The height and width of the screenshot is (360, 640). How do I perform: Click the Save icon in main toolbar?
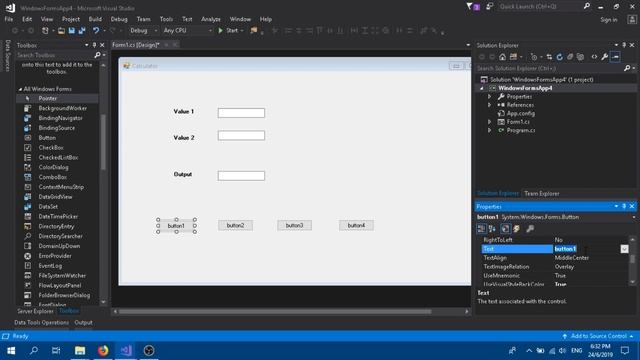point(72,31)
